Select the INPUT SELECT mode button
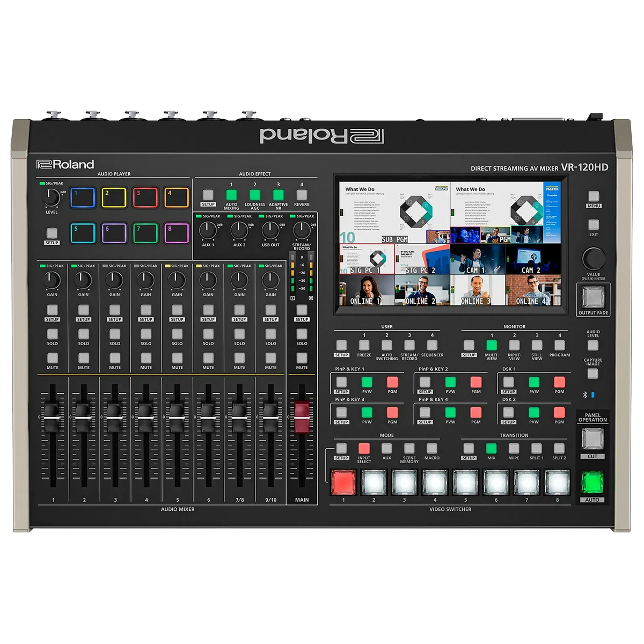The height and width of the screenshot is (644, 644). [364, 448]
